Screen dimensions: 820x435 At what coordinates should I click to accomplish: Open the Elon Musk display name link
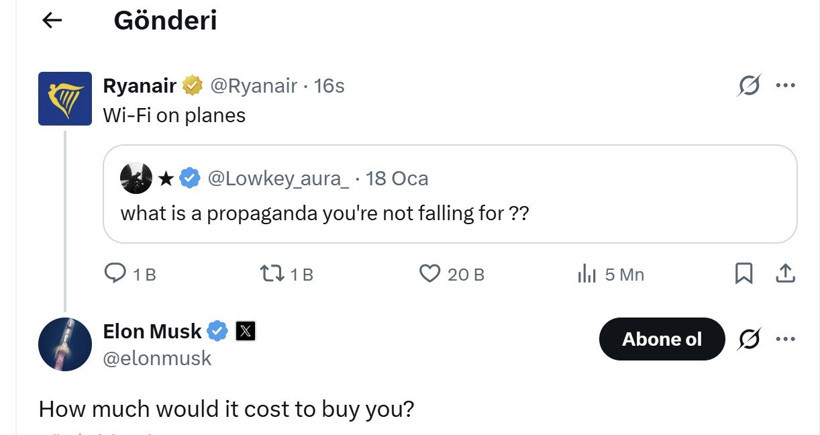pyautogui.click(x=152, y=331)
